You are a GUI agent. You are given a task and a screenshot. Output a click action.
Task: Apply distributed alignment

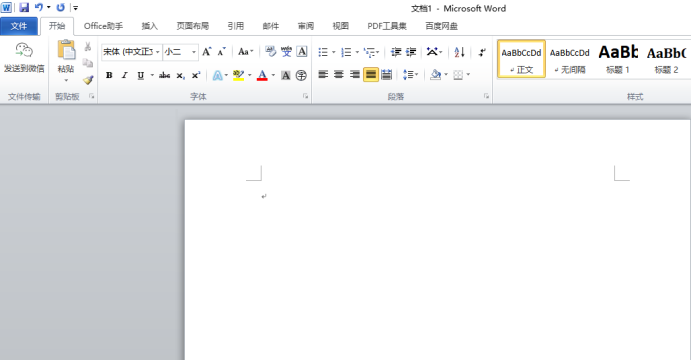[x=387, y=75]
